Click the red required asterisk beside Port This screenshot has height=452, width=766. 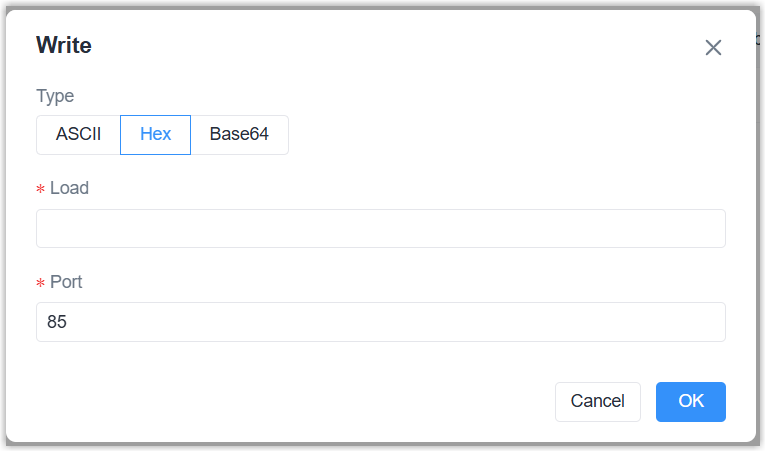click(x=41, y=283)
